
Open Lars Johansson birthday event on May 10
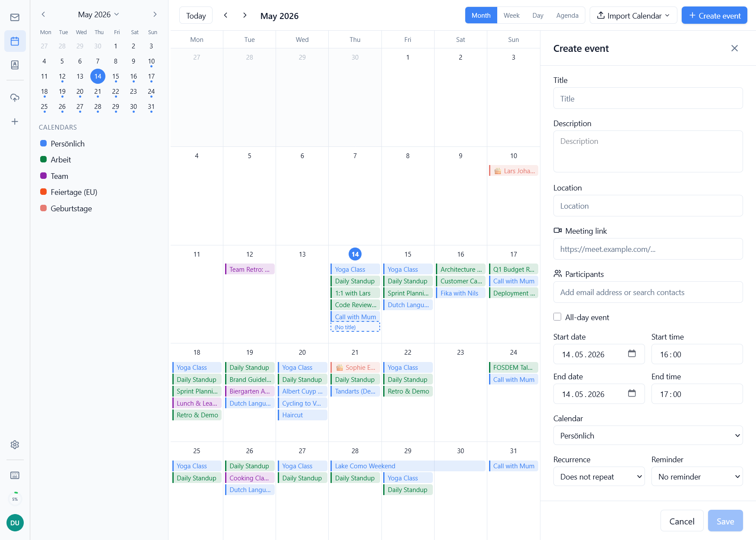[513, 171]
